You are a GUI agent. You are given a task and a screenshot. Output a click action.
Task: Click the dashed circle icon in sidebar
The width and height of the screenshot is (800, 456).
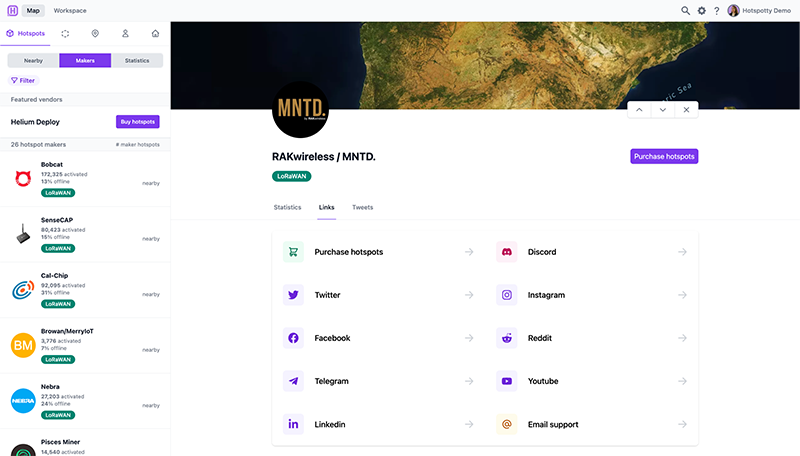(65, 33)
